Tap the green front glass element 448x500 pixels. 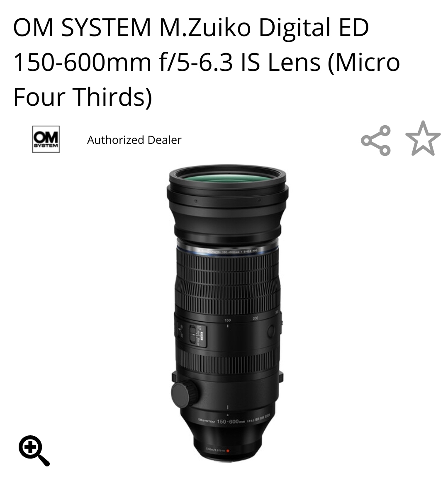[x=228, y=173]
